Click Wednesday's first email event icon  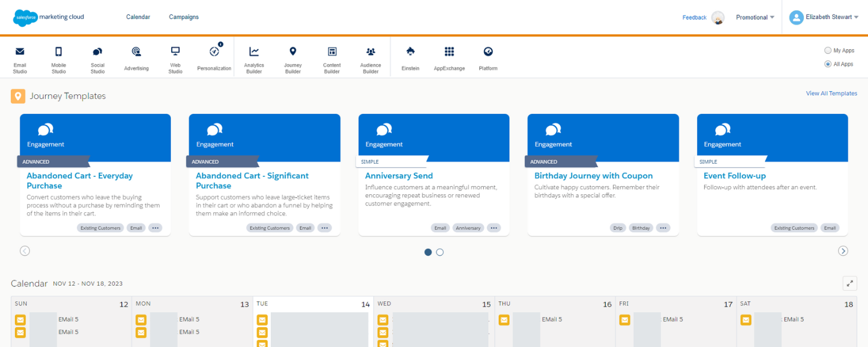pyautogui.click(x=383, y=320)
